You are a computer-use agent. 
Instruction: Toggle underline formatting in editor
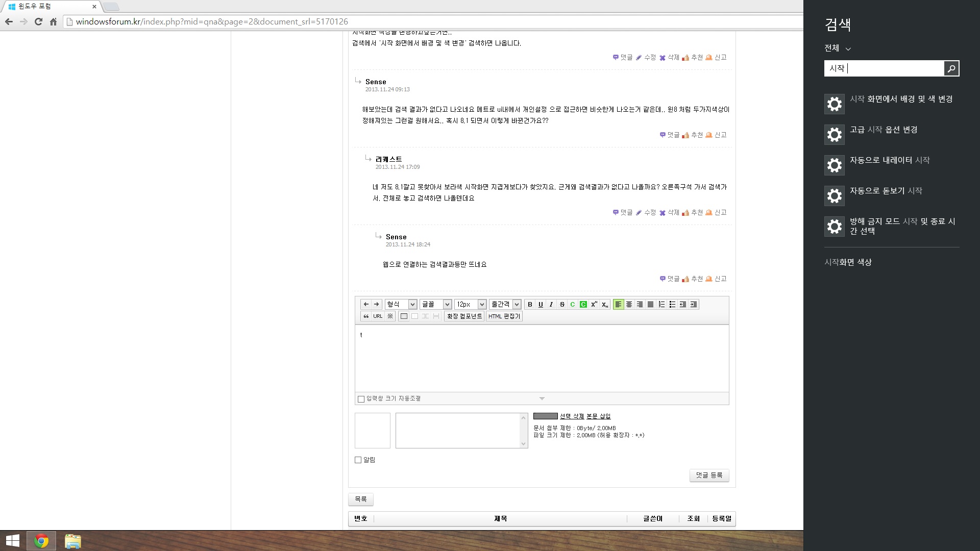(541, 305)
